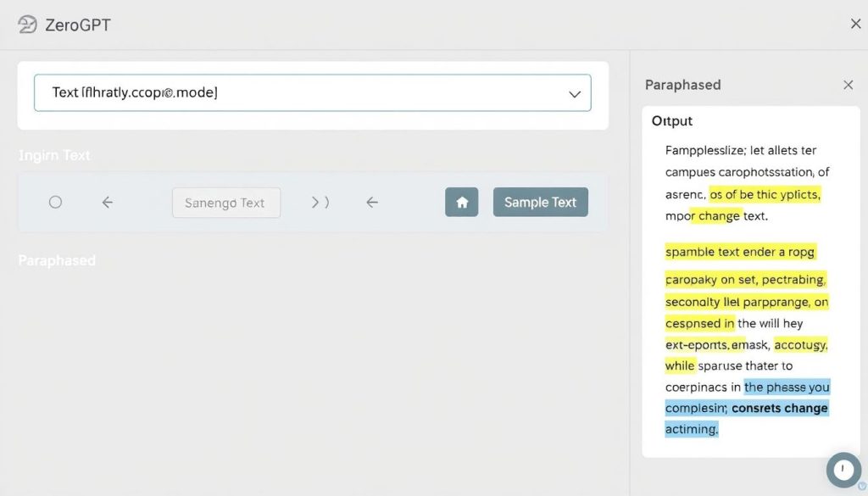
Task: Select the Output heading
Action: (672, 121)
